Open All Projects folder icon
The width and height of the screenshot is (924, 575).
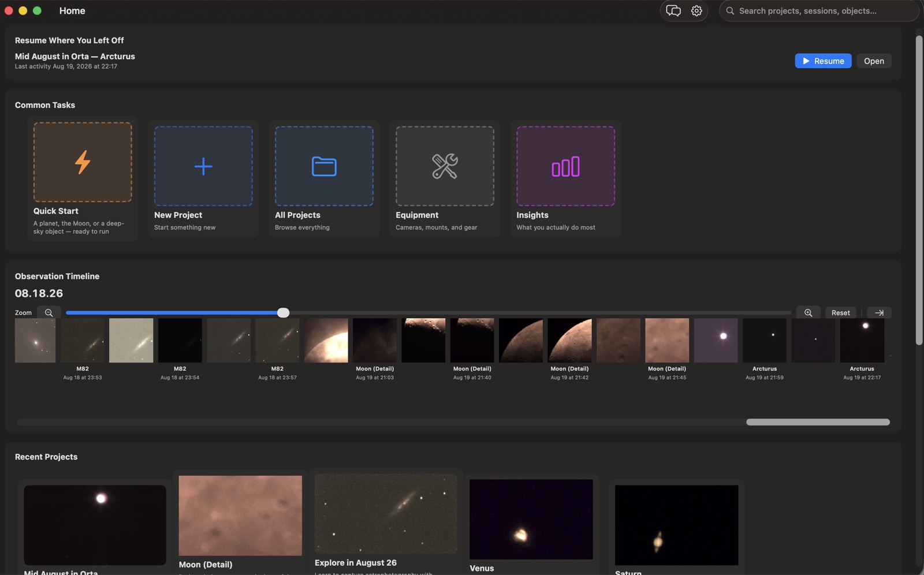pos(324,166)
